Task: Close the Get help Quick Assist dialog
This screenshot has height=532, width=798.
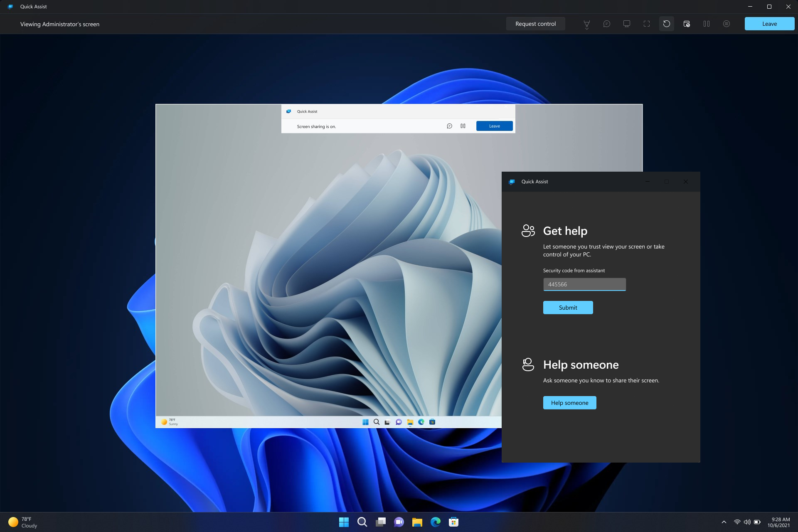Action: [x=685, y=182]
